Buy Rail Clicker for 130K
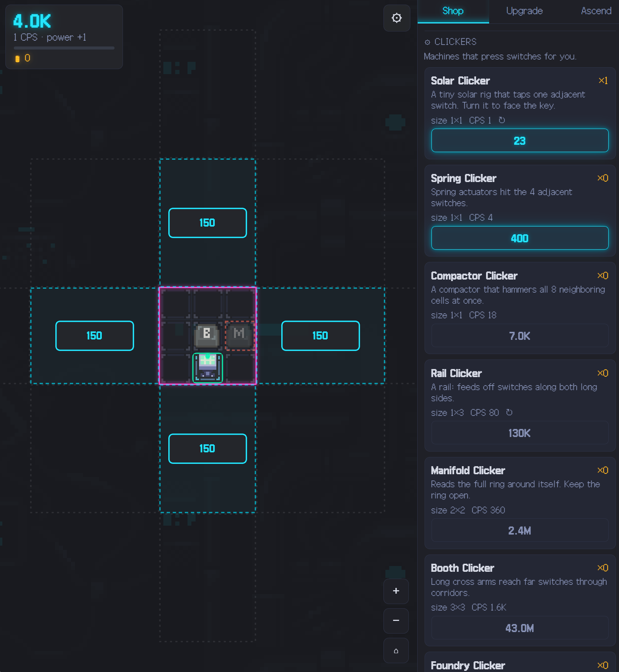The image size is (619, 672). click(x=519, y=433)
